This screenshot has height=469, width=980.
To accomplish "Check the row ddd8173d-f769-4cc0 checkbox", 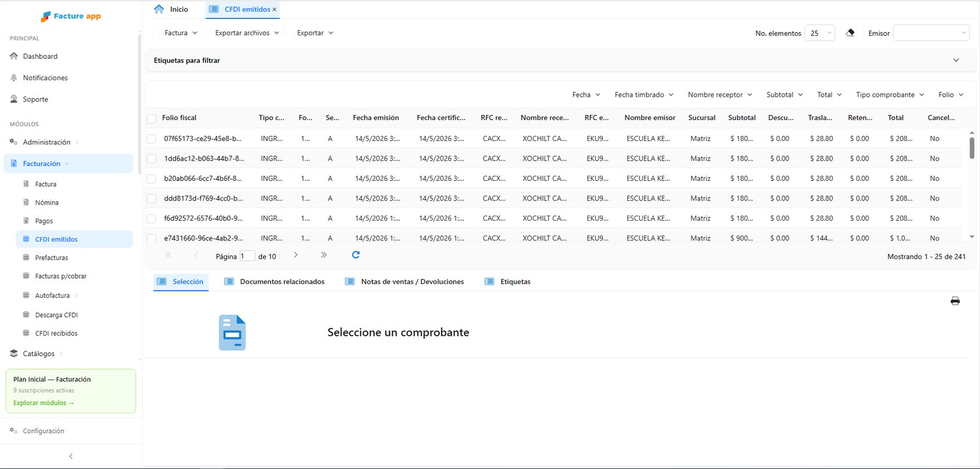I will 152,199.
